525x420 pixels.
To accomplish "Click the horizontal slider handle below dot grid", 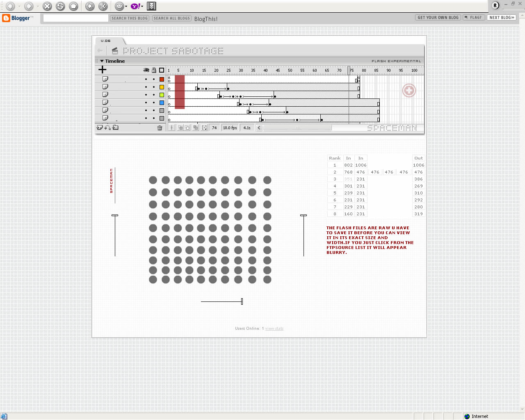I will [x=242, y=301].
